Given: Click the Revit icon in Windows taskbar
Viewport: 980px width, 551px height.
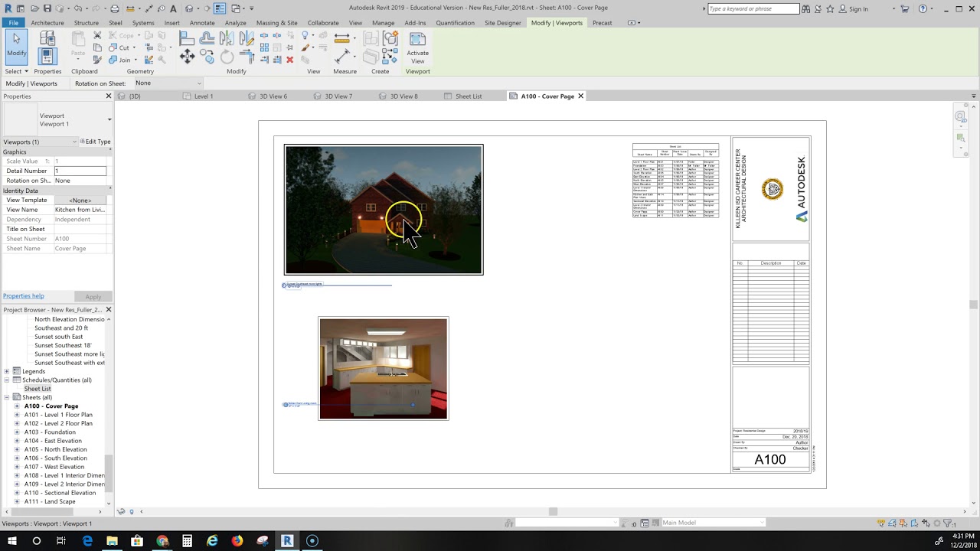Looking at the screenshot, I should (287, 541).
